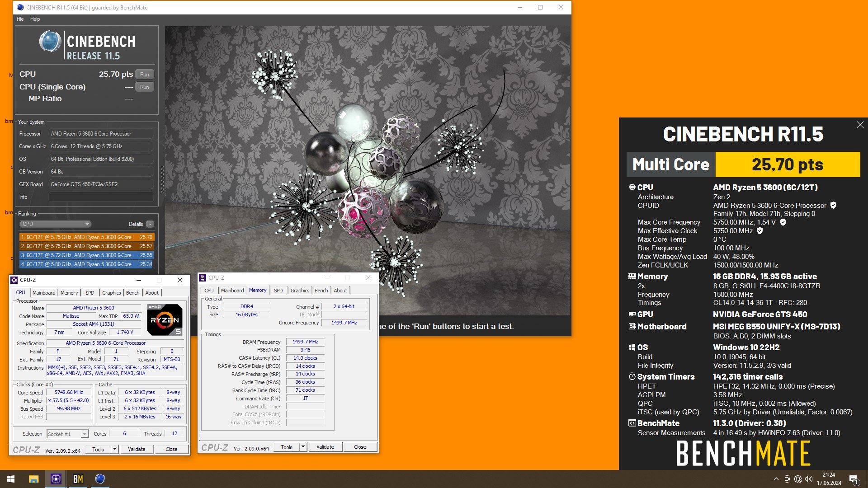Click Tools button in left CPU-Z window
Image resolution: width=868 pixels, height=488 pixels.
98,449
